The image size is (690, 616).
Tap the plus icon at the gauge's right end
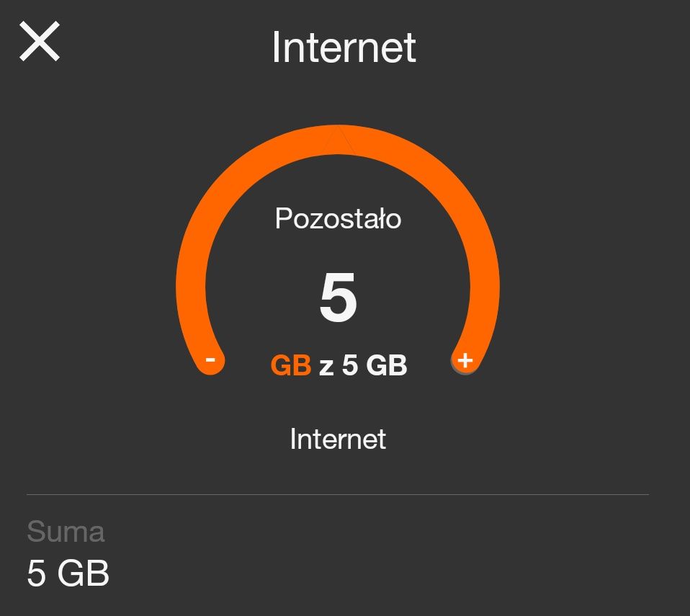[465, 360]
